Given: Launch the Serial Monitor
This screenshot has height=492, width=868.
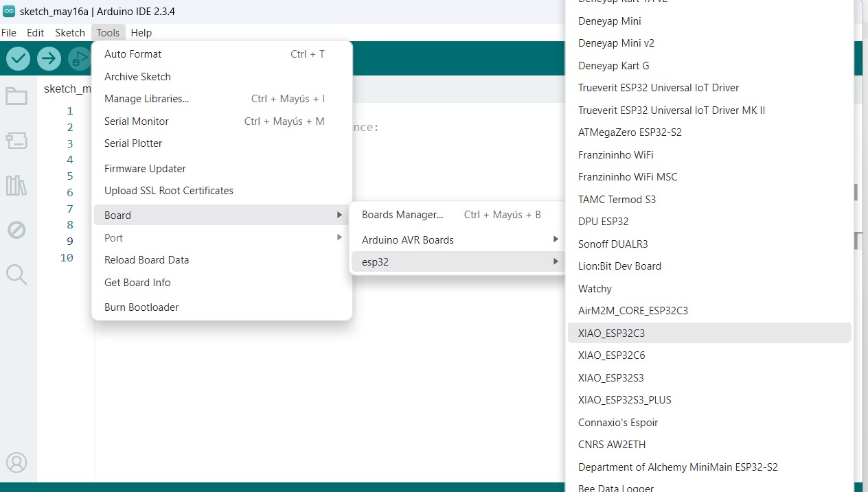Looking at the screenshot, I should 222,121.
